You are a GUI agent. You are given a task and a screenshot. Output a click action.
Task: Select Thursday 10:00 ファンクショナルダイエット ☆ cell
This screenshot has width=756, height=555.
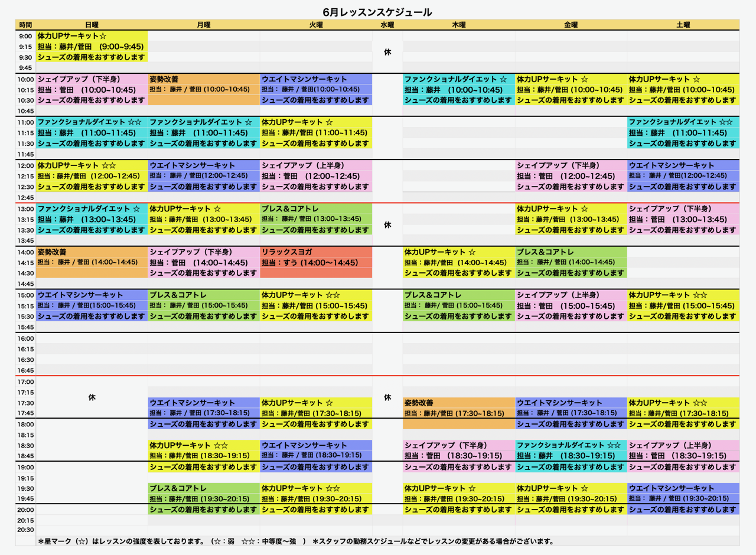[459, 79]
